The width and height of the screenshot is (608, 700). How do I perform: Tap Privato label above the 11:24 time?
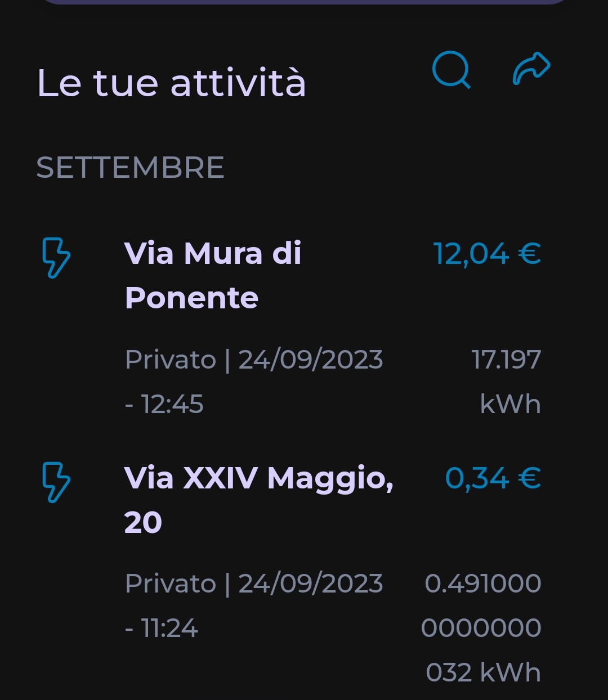171,584
